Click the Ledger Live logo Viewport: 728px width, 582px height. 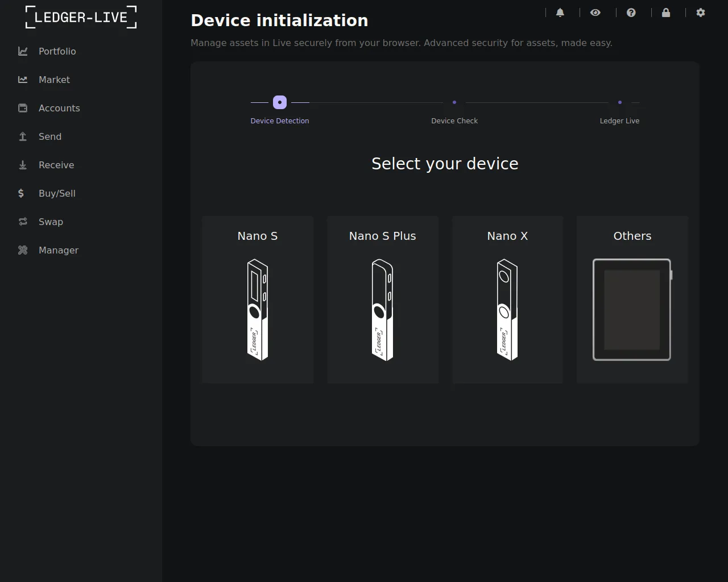[81, 17]
